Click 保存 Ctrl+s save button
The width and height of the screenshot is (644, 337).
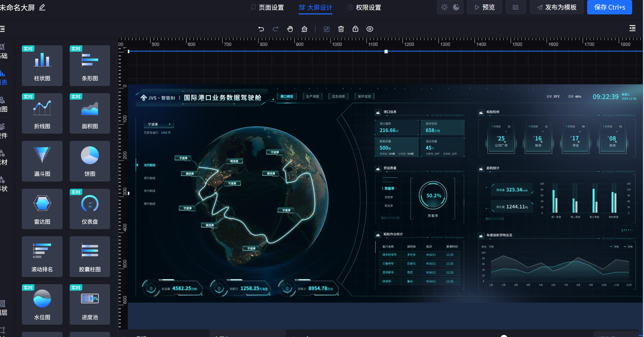point(610,7)
